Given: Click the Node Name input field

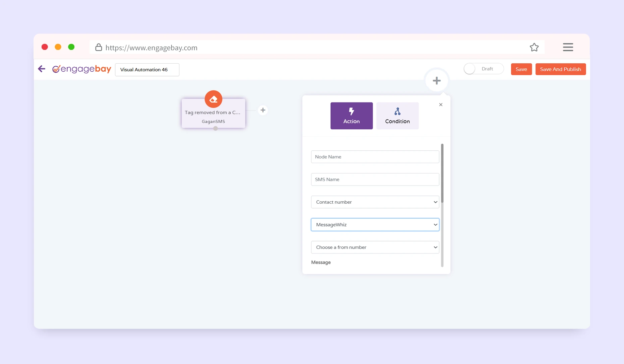Looking at the screenshot, I should pyautogui.click(x=375, y=157).
